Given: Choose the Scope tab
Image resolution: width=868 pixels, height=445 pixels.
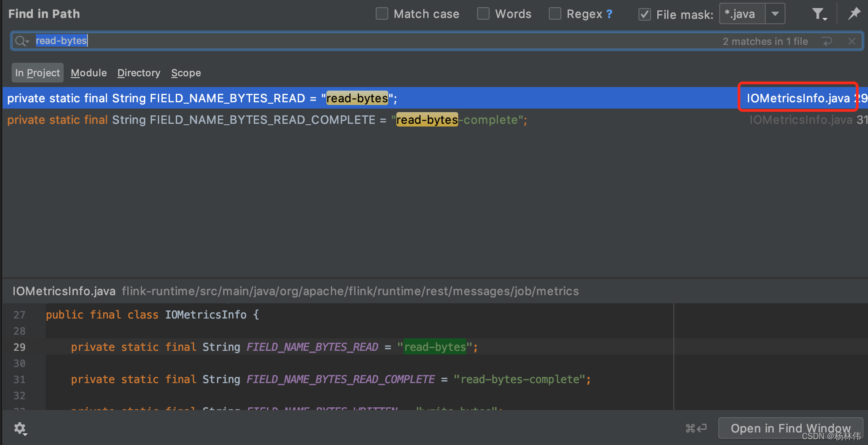Looking at the screenshot, I should [186, 73].
